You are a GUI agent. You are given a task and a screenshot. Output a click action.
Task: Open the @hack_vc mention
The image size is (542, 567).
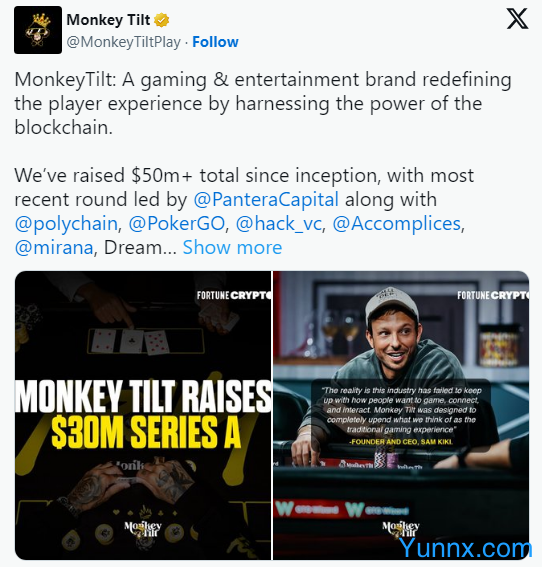coord(278,224)
